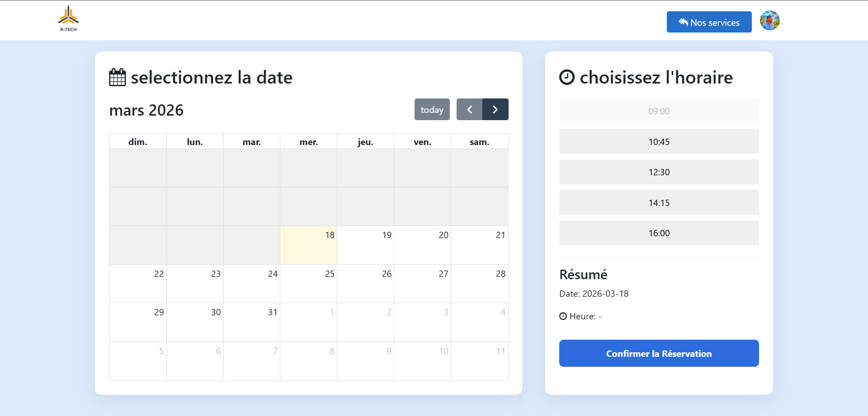
Task: Select Sunday March 22
Action: coord(138,284)
